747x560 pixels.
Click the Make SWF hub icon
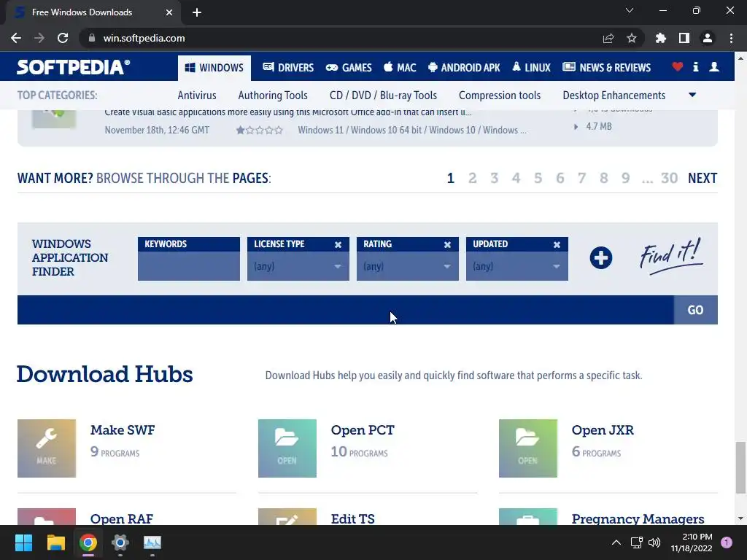coord(47,448)
